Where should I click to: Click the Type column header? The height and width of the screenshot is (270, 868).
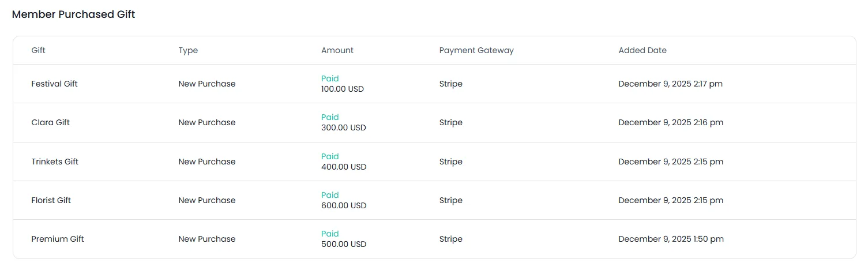coord(188,50)
